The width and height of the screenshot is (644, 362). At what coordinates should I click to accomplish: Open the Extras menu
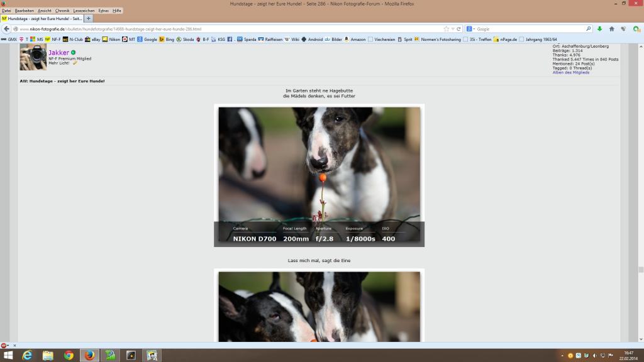[x=104, y=11]
